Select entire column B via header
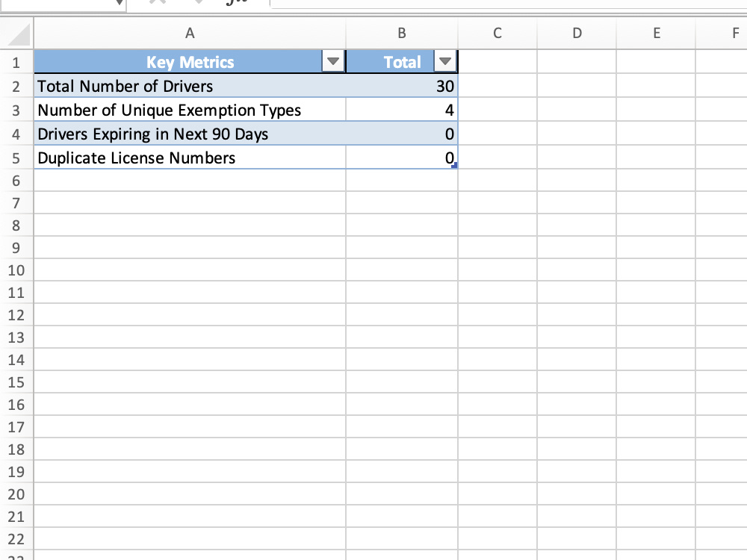The width and height of the screenshot is (747, 560). point(402,33)
